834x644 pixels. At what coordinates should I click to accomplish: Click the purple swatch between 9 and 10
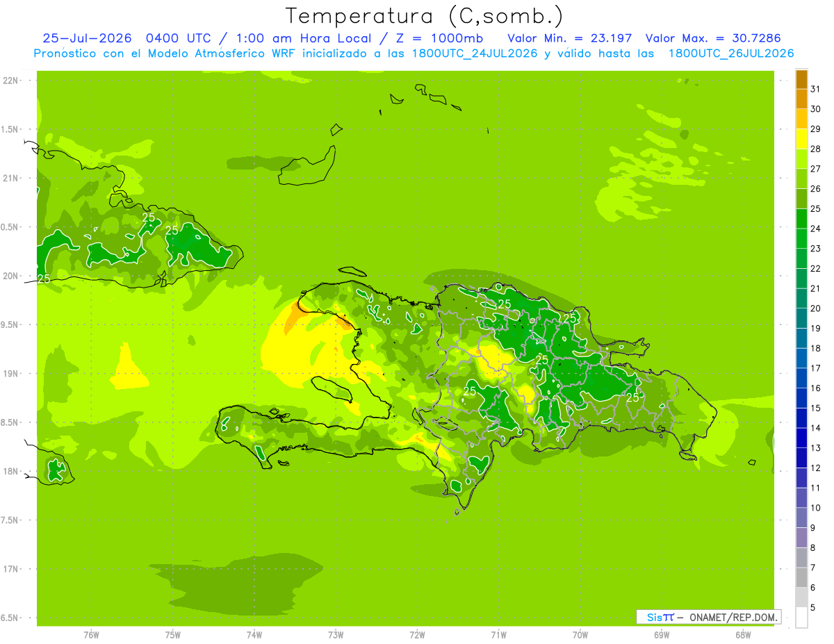pyautogui.click(x=801, y=518)
